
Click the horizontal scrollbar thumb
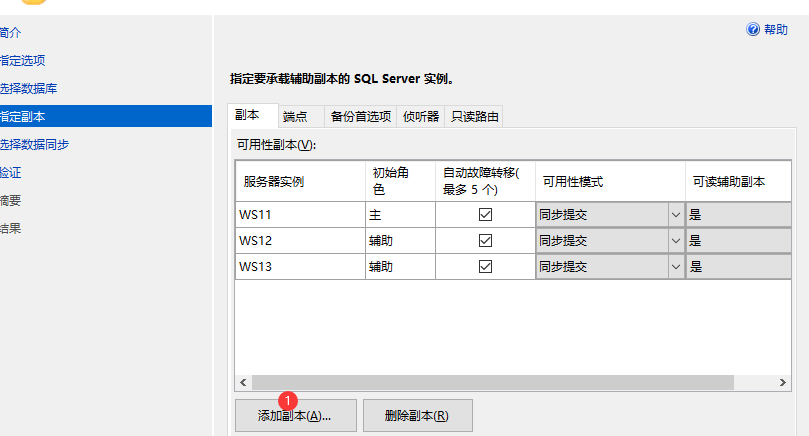pyautogui.click(x=493, y=382)
